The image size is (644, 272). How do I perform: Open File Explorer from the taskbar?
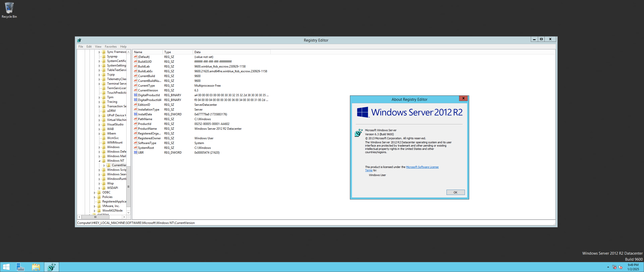[x=36, y=267]
